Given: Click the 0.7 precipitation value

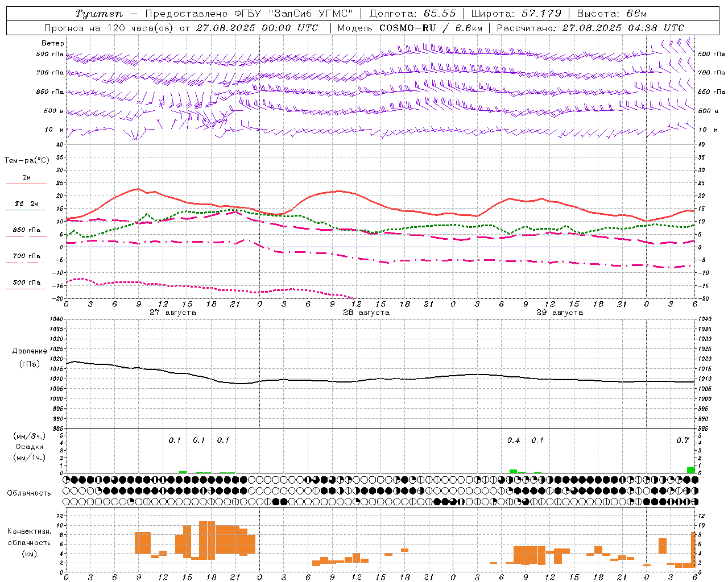Looking at the screenshot, I should 683,440.
